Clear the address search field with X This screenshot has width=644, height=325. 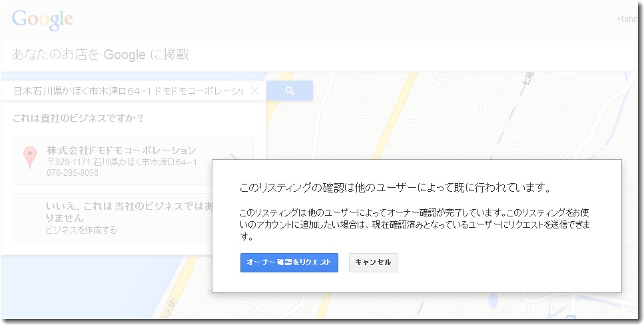coord(255,91)
